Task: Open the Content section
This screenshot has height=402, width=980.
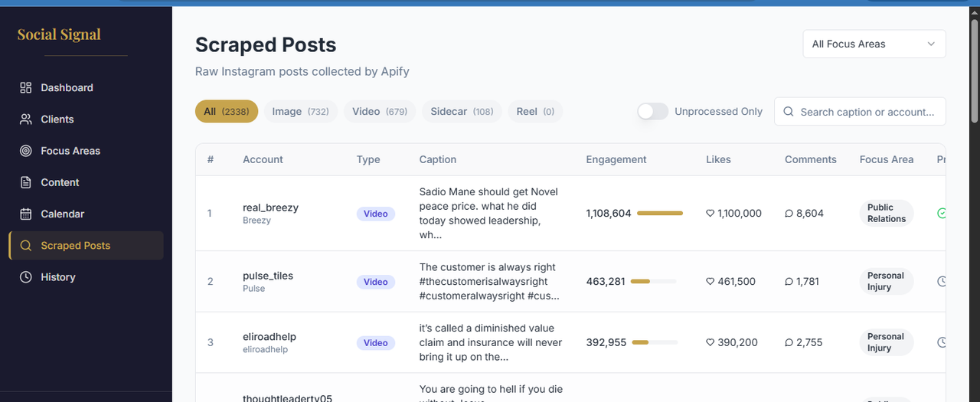Action: click(86, 182)
